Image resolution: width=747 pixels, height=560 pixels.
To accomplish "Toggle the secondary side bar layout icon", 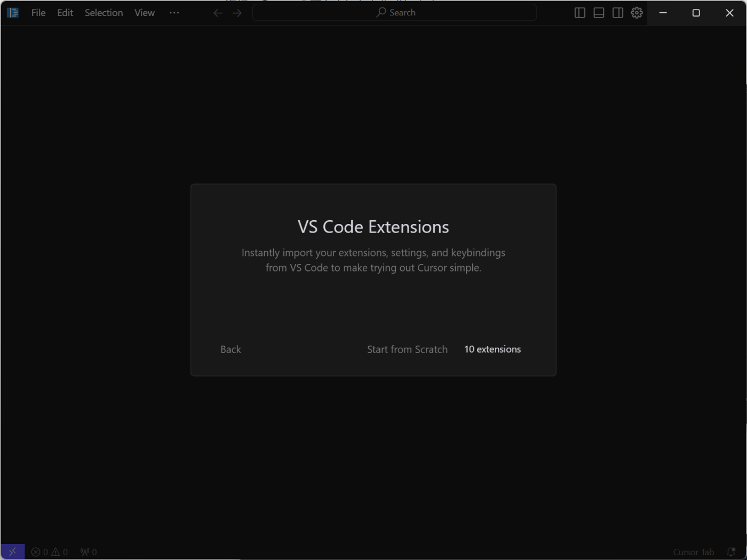I will [x=618, y=13].
